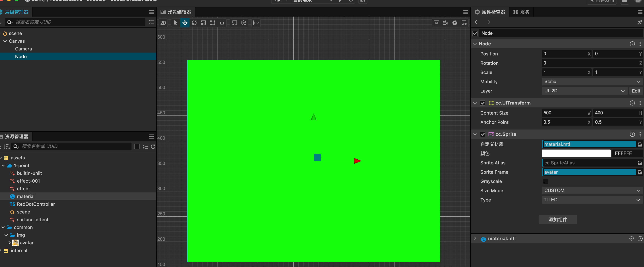644x267 pixels.
Task: Click the scene camera settings icon
Action: pos(445,23)
